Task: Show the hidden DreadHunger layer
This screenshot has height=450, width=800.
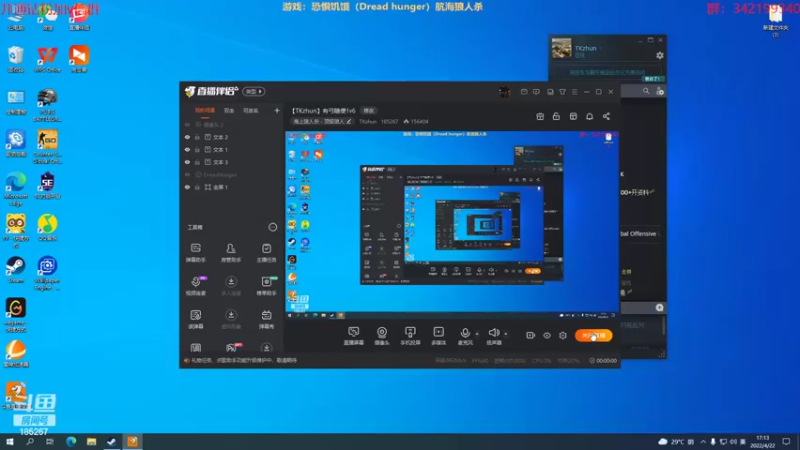Action: [187, 174]
